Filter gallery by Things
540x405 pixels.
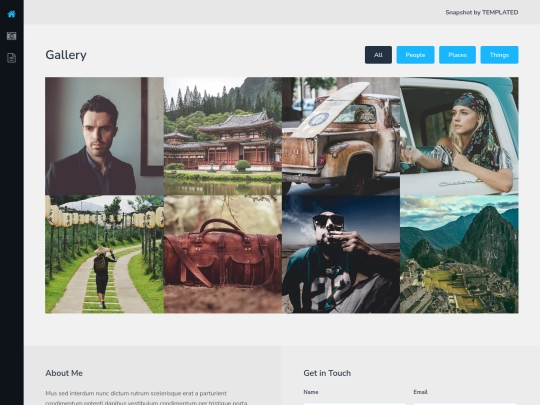click(499, 55)
